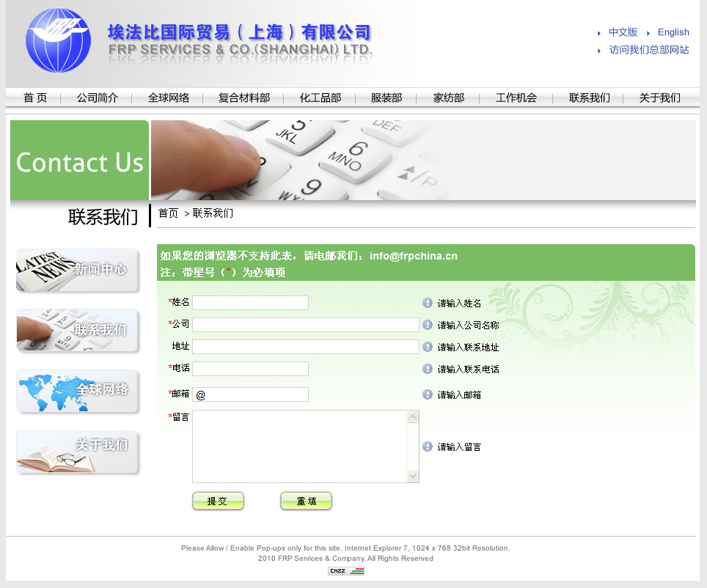Click 联系我们 in breadcrumb

pos(213,213)
